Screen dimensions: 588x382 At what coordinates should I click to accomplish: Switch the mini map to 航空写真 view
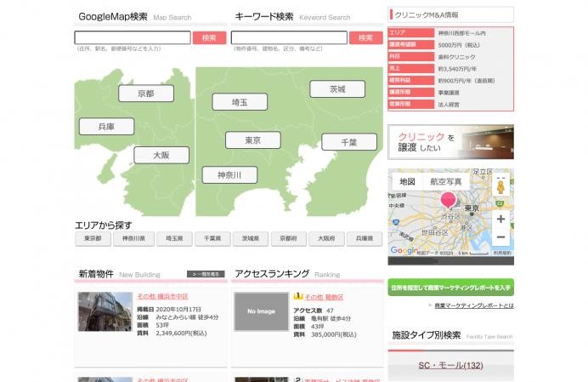(445, 182)
